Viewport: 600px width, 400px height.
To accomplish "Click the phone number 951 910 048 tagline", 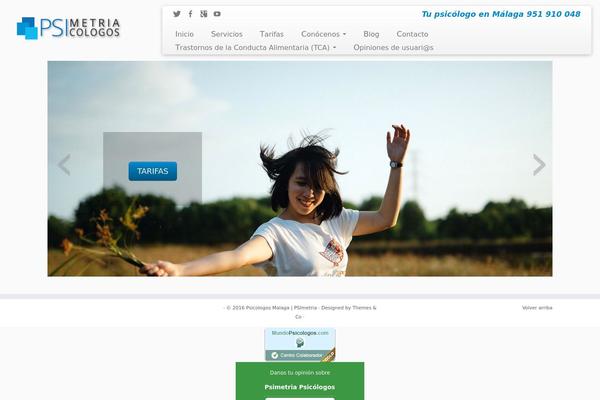I will [x=501, y=14].
